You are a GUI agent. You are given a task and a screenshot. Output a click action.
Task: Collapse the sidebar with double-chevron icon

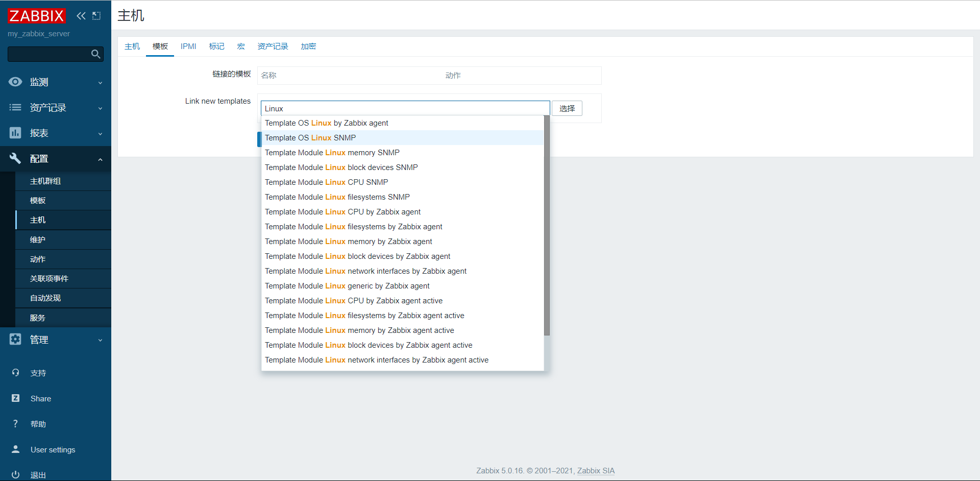point(81,16)
